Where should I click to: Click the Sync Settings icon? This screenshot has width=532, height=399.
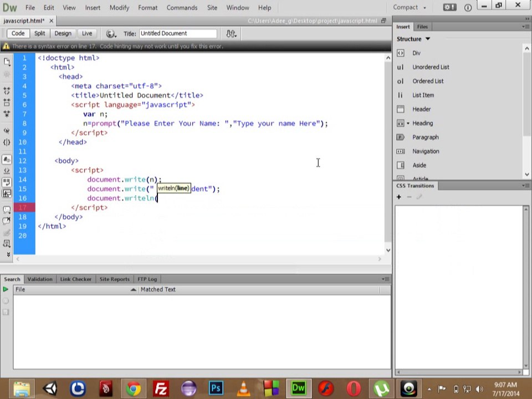[449, 7]
